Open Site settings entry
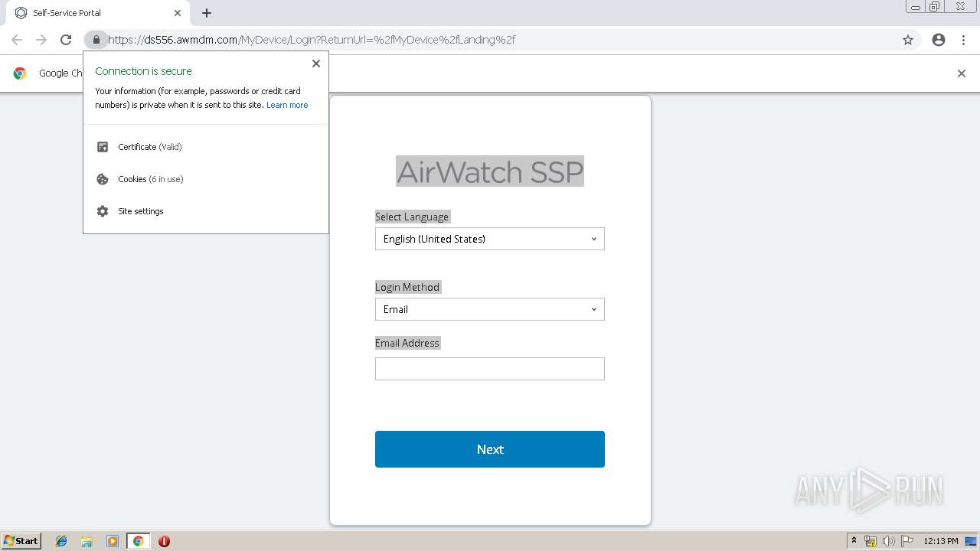980x551 pixels. point(141,211)
